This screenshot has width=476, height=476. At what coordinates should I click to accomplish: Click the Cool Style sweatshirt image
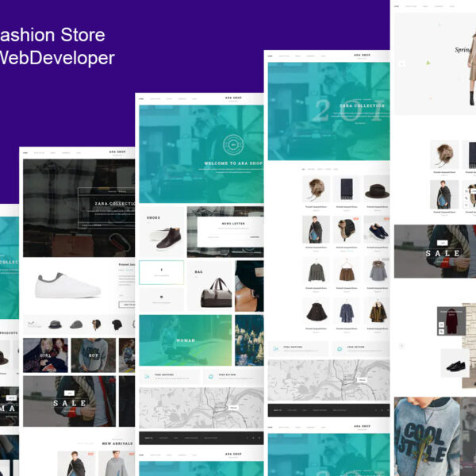coord(427,436)
